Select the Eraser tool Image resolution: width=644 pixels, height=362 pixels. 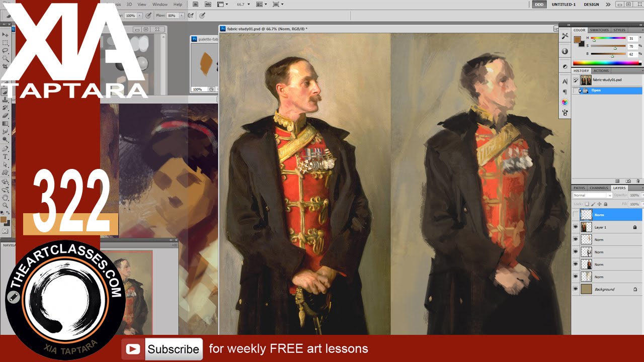[6, 115]
